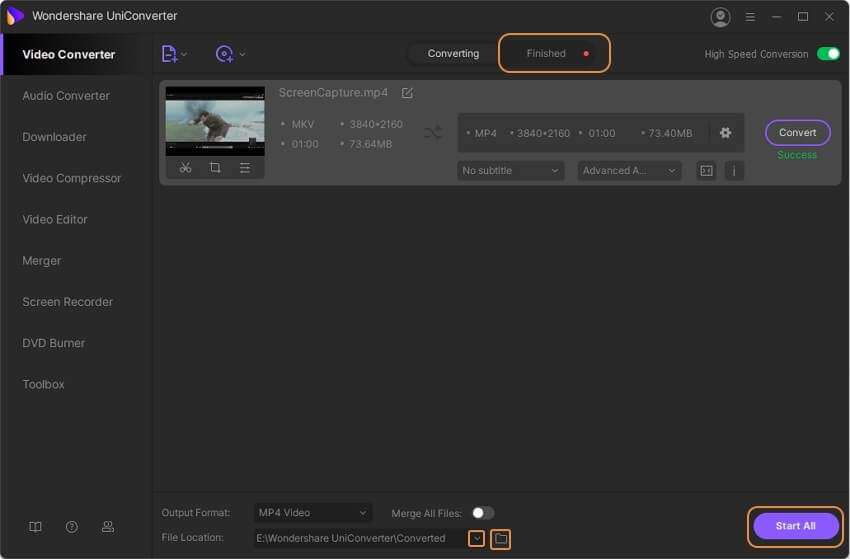Switch to the Converting tab
The height and width of the screenshot is (559, 850).
pyautogui.click(x=453, y=54)
